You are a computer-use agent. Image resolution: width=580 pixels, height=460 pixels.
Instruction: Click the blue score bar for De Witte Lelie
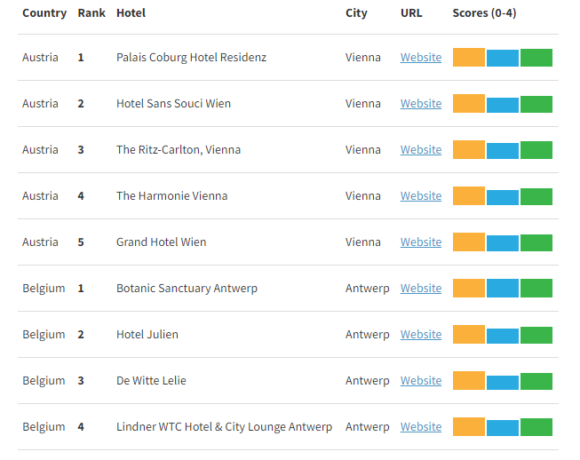pos(502,383)
